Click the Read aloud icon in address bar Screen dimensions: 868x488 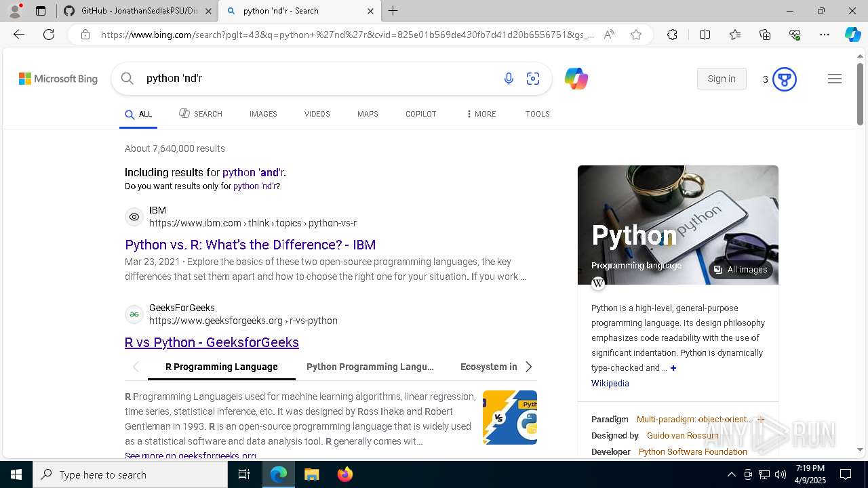pyautogui.click(x=609, y=35)
